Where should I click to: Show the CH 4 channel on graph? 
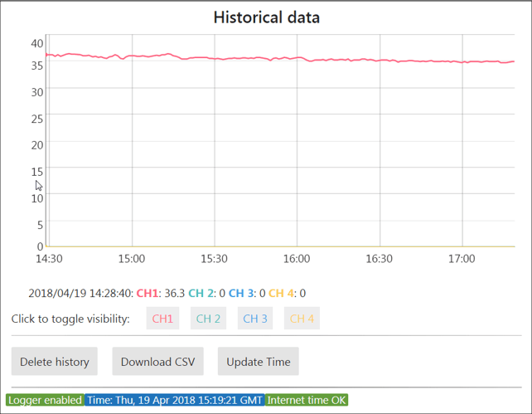pos(302,319)
